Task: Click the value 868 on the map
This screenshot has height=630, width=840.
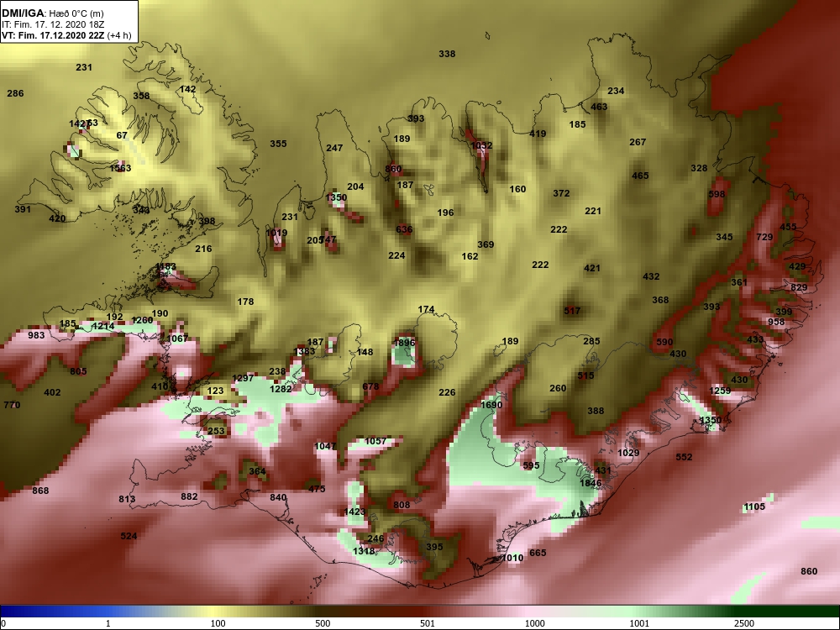Action: pyautogui.click(x=40, y=491)
